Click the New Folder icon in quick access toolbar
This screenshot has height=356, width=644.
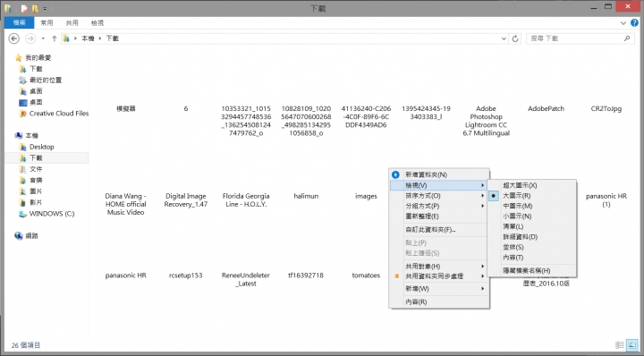35,8
